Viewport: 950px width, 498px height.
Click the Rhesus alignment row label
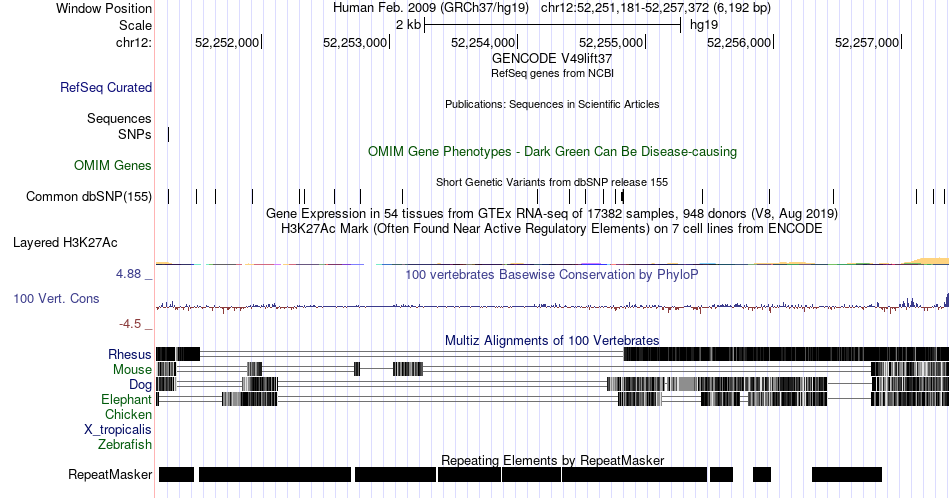(130, 354)
